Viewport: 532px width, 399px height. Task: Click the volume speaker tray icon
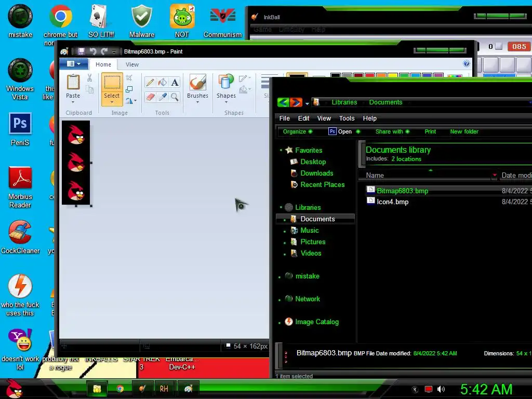(x=441, y=389)
